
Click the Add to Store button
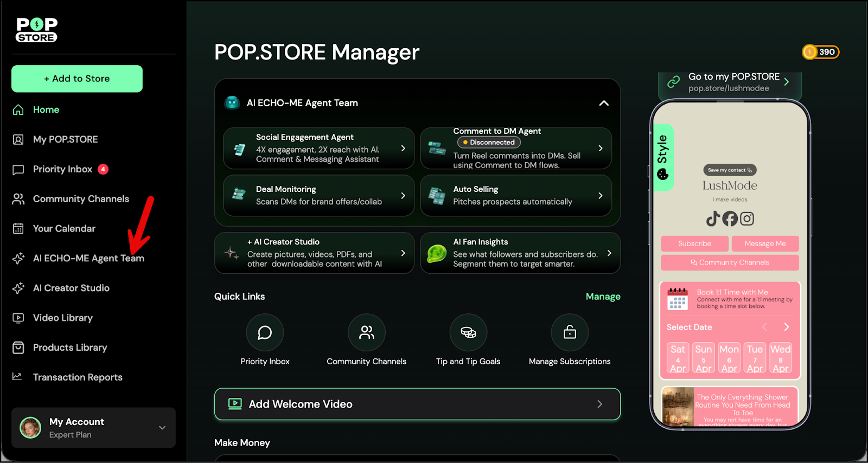77,79
